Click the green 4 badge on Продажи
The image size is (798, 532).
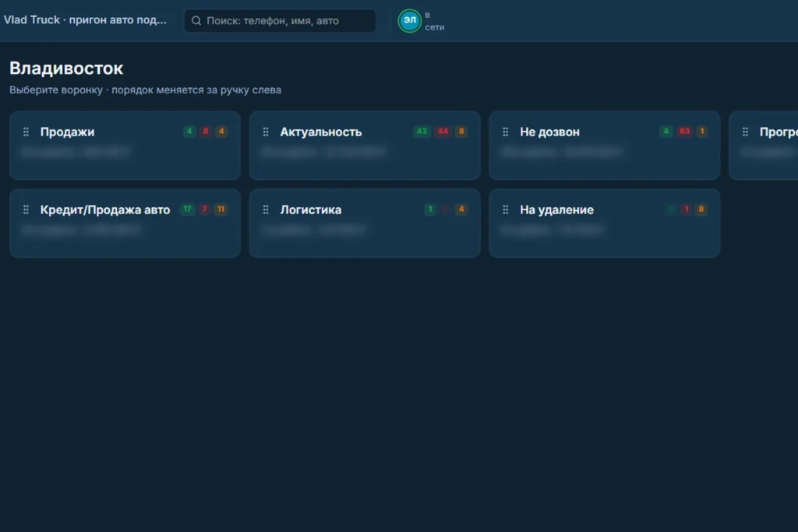(189, 131)
